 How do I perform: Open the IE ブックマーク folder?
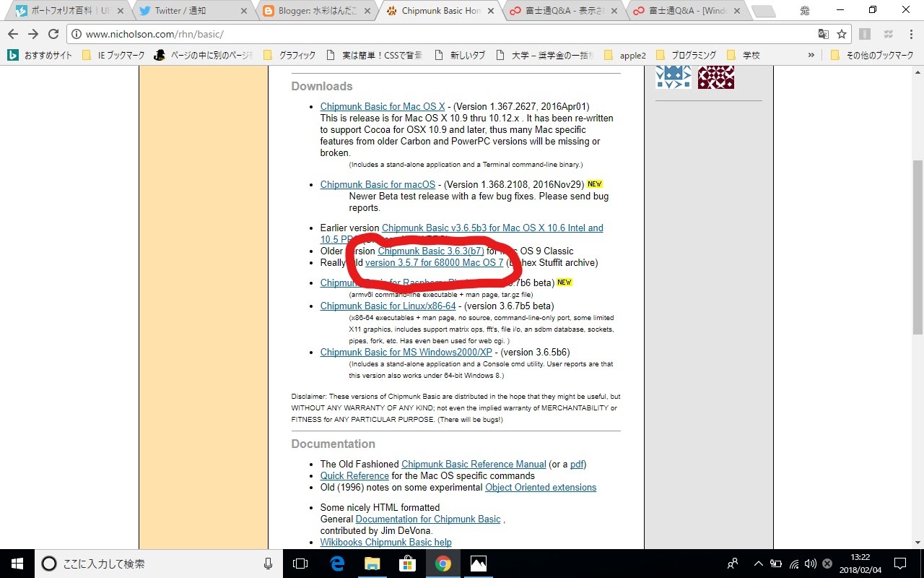coord(113,55)
